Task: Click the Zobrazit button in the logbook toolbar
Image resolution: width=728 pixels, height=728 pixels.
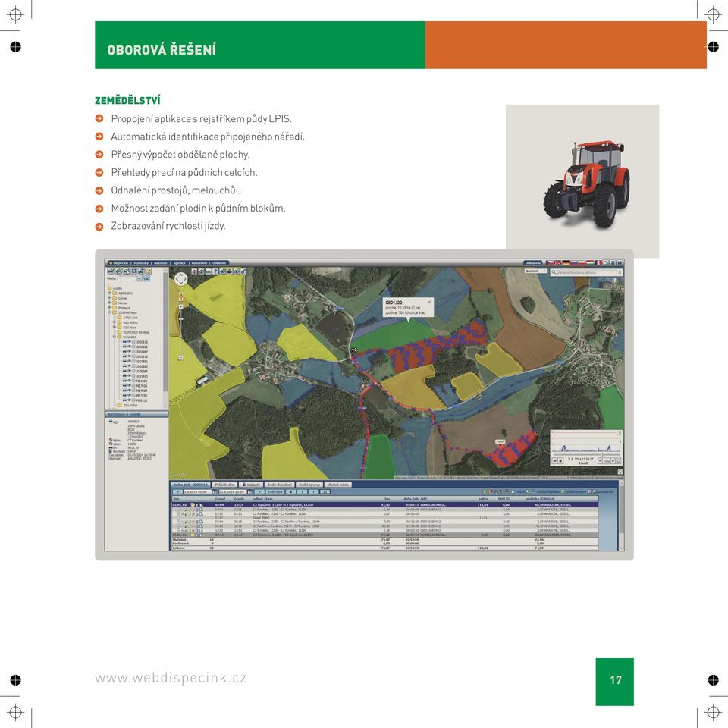Action: (x=275, y=491)
